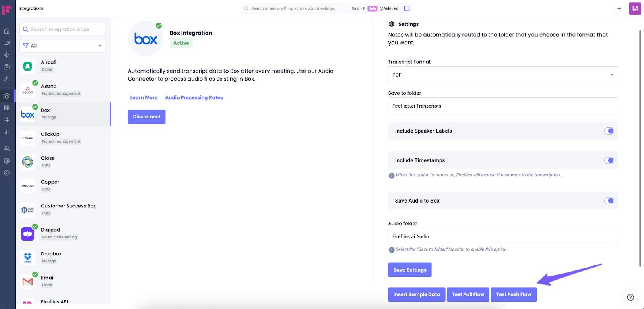Click the sidebar calendar icon under lightning bolt

click(7, 67)
